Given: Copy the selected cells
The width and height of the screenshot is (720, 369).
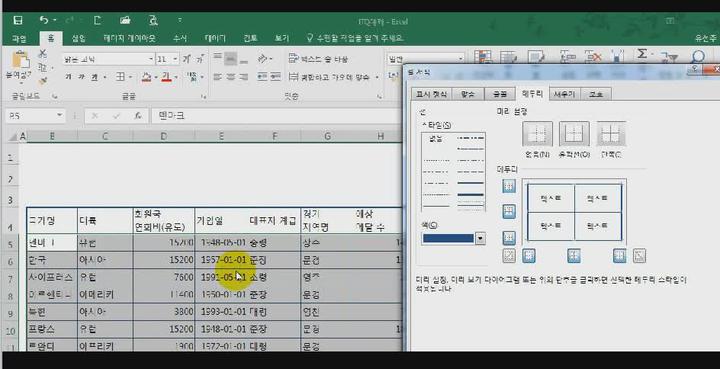Looking at the screenshot, I should point(42,67).
